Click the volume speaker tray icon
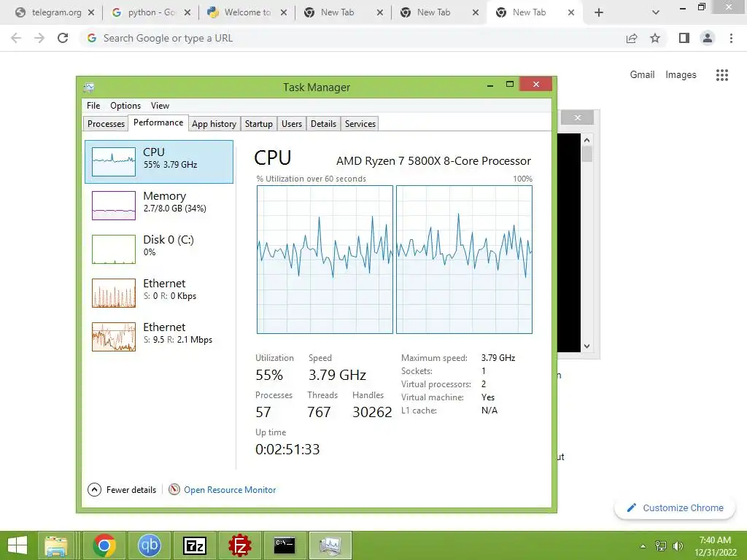 [x=678, y=545]
